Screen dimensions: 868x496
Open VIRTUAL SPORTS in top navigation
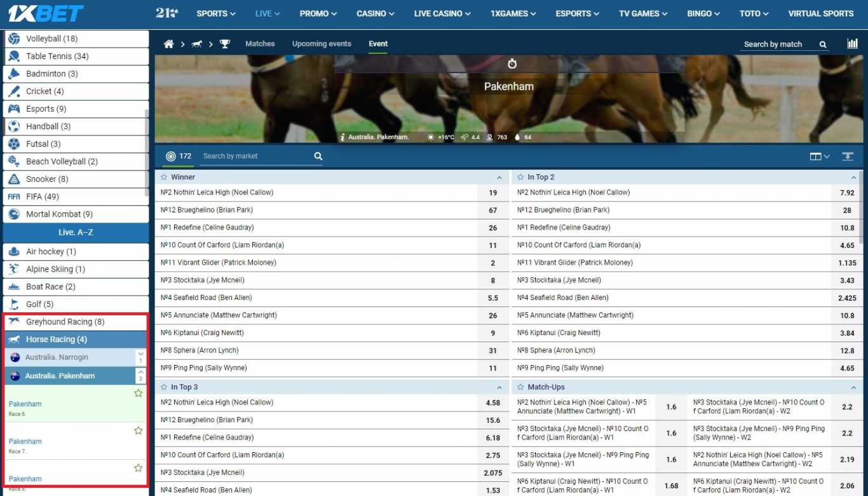pyautogui.click(x=821, y=13)
